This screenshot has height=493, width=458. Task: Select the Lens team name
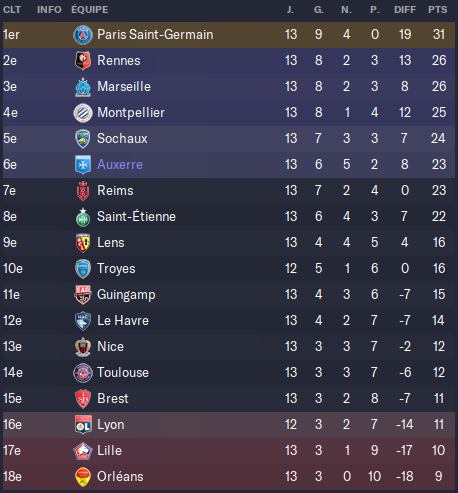pos(111,243)
